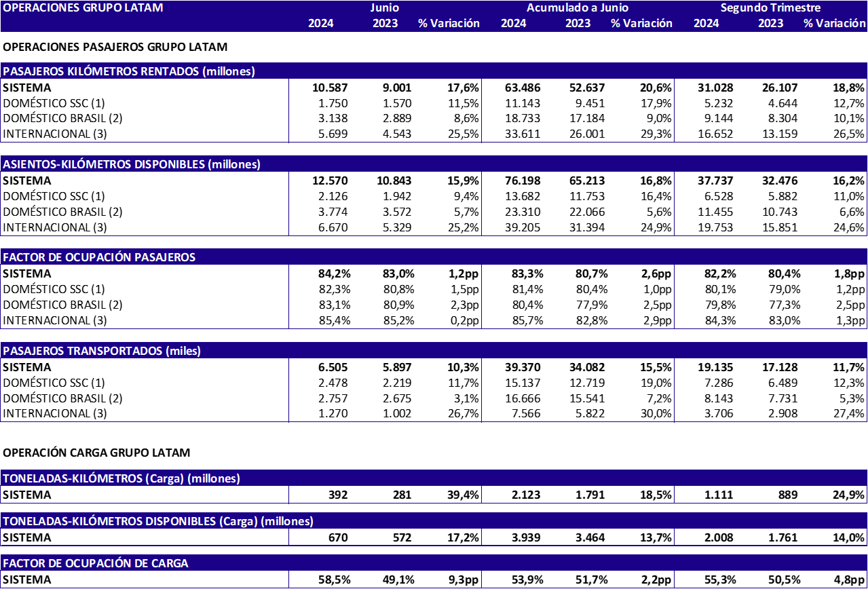Select the PASAJEROS KILÓMETROS RENTADOS section header
This screenshot has width=868, height=589.
pyautogui.click(x=129, y=71)
